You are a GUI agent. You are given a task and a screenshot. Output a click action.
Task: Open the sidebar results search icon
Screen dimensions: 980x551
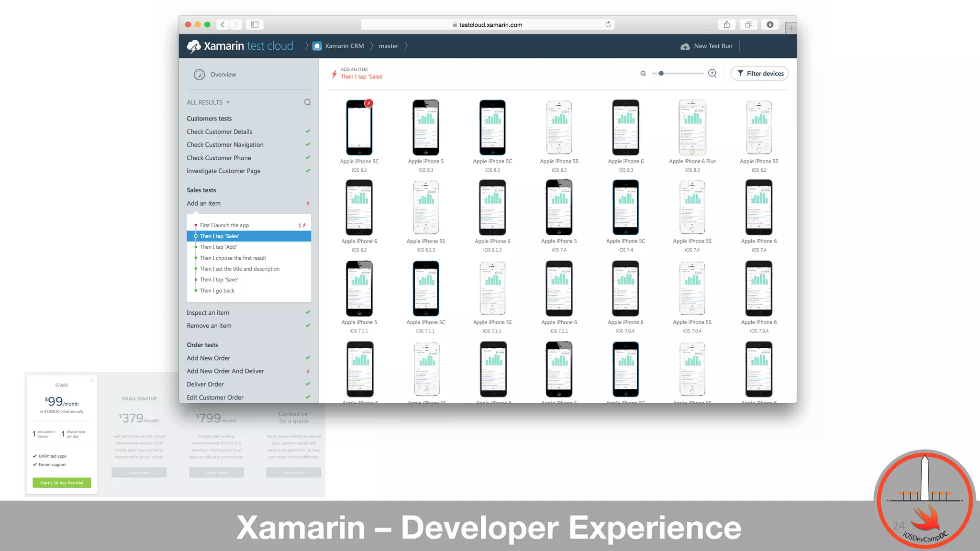307,102
